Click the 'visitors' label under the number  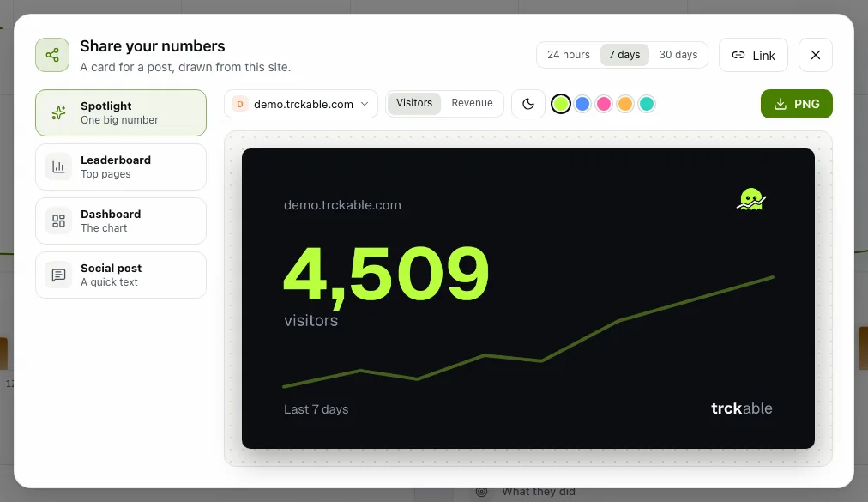click(311, 320)
